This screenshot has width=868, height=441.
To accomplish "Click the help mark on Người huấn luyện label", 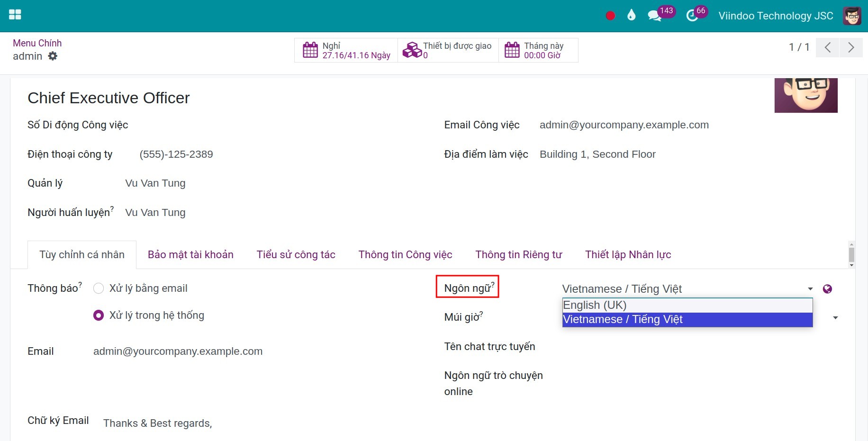I will (x=112, y=208).
